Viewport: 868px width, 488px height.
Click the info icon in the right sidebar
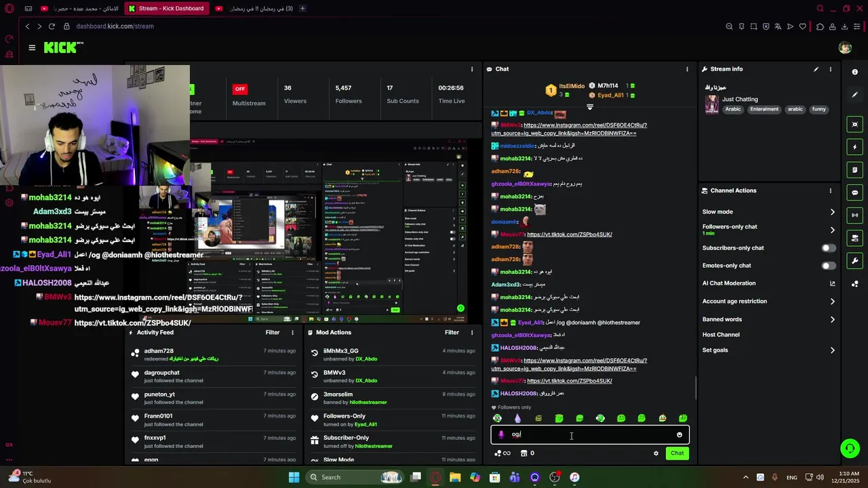tap(854, 72)
